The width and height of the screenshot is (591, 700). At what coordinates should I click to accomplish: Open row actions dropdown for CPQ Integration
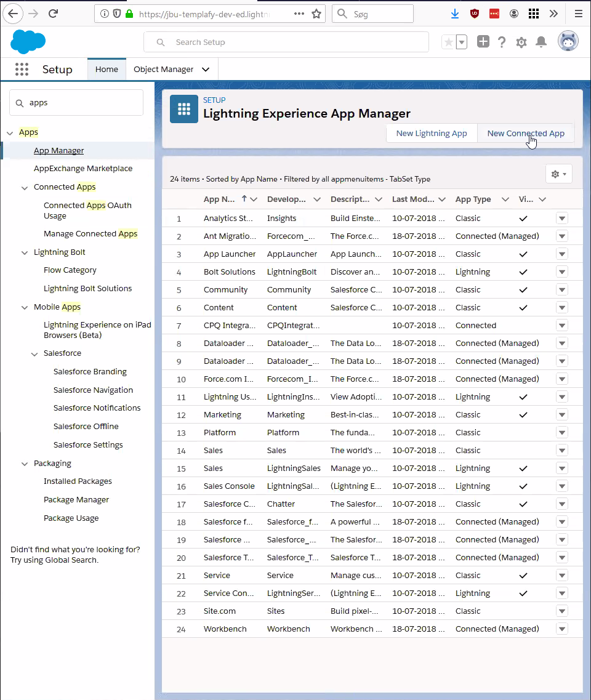tap(562, 326)
